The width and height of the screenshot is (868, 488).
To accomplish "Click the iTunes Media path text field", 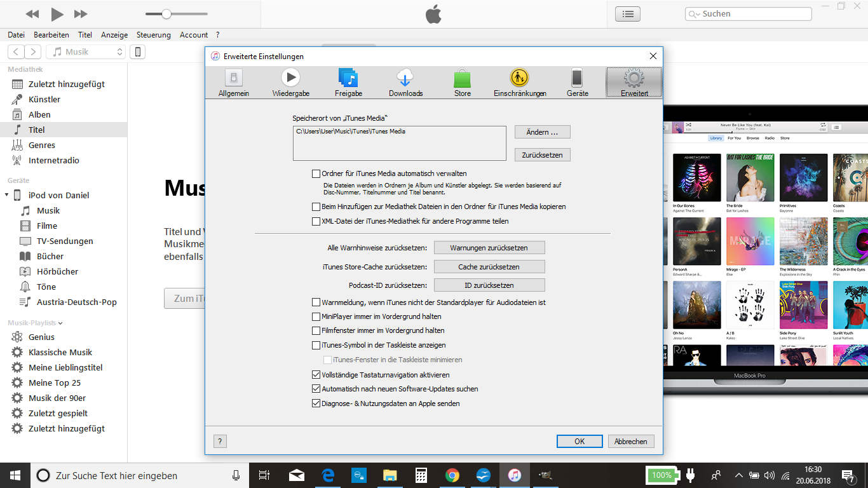I will tap(399, 142).
